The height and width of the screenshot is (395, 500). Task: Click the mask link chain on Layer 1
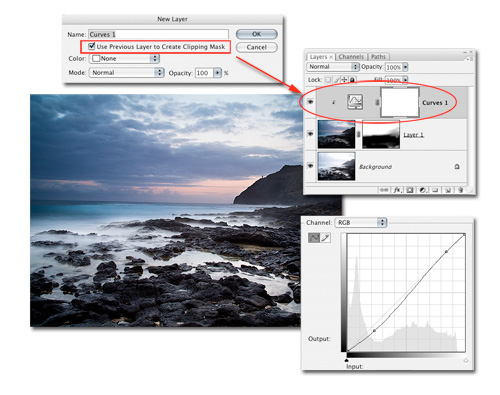point(359,134)
